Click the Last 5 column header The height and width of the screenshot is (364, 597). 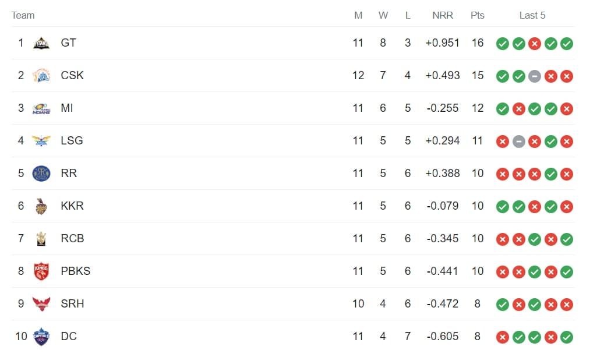point(532,16)
